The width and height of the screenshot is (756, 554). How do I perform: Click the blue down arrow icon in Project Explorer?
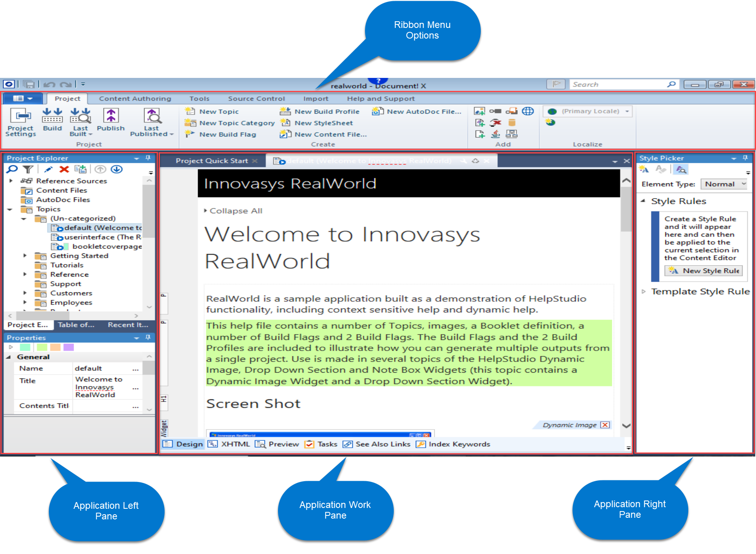pos(117,169)
